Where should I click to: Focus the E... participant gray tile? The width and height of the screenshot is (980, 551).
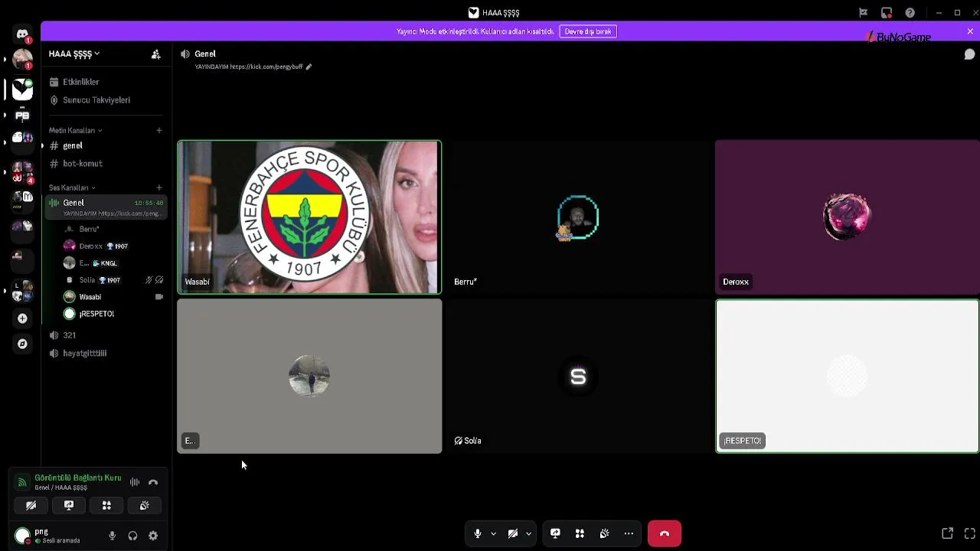pos(309,377)
